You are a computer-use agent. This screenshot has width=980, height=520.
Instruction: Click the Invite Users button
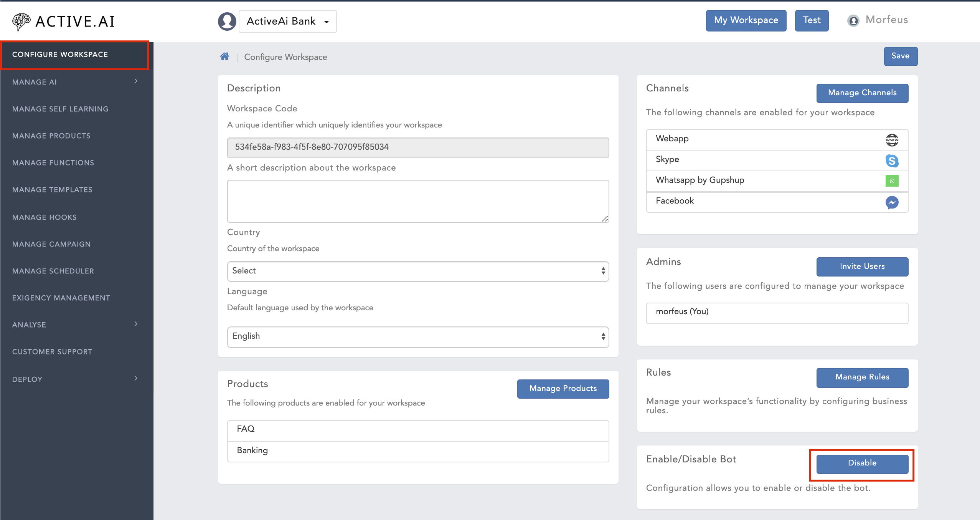coord(861,267)
